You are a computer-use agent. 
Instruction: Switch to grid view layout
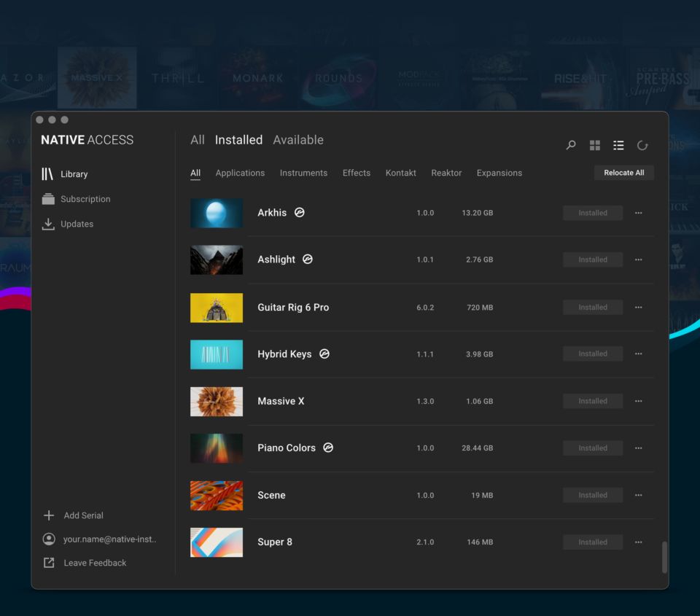coord(595,145)
